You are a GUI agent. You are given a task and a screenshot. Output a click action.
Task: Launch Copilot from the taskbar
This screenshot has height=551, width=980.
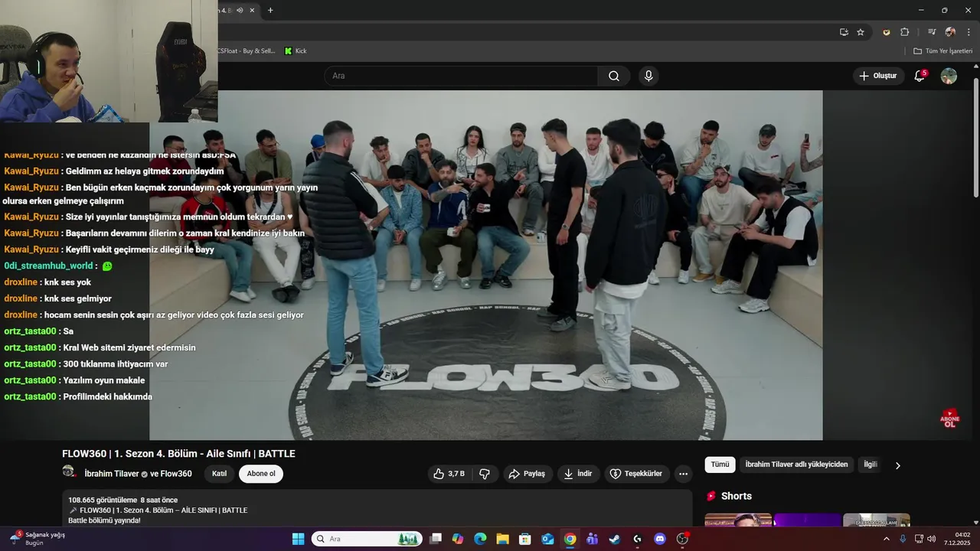pyautogui.click(x=458, y=539)
